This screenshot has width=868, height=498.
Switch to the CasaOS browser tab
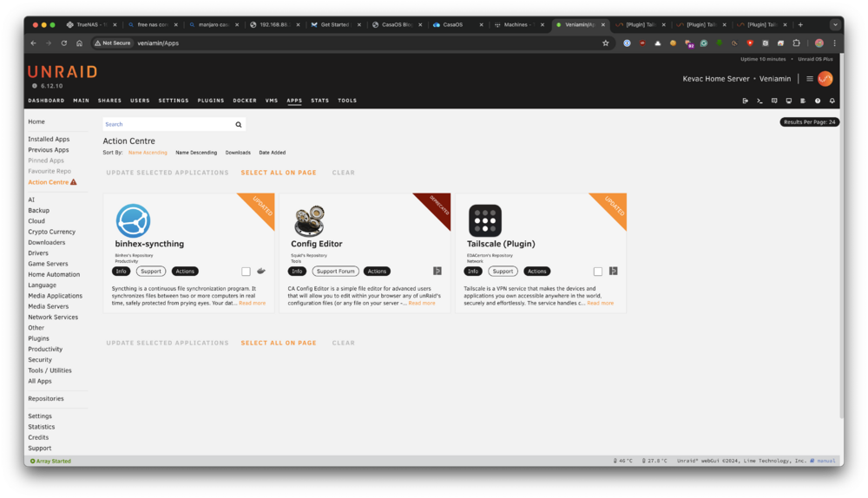pos(458,24)
